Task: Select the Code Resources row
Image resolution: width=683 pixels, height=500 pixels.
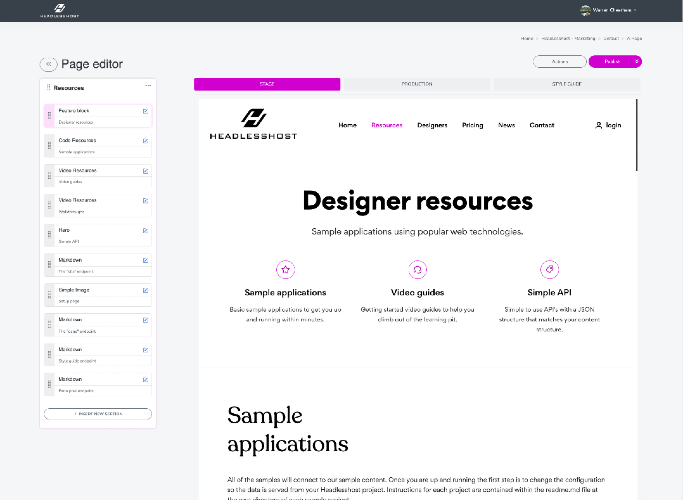Action: pyautogui.click(x=98, y=146)
